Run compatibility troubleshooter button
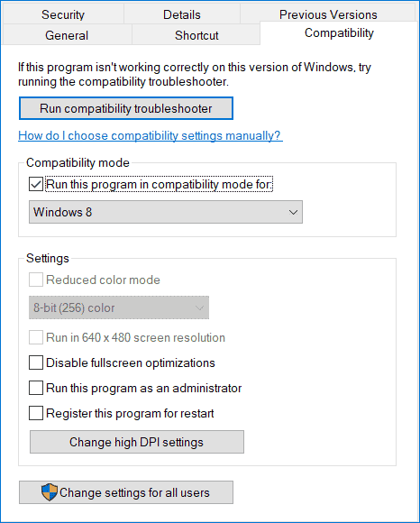Screen dimensions: 420x523 (126, 108)
